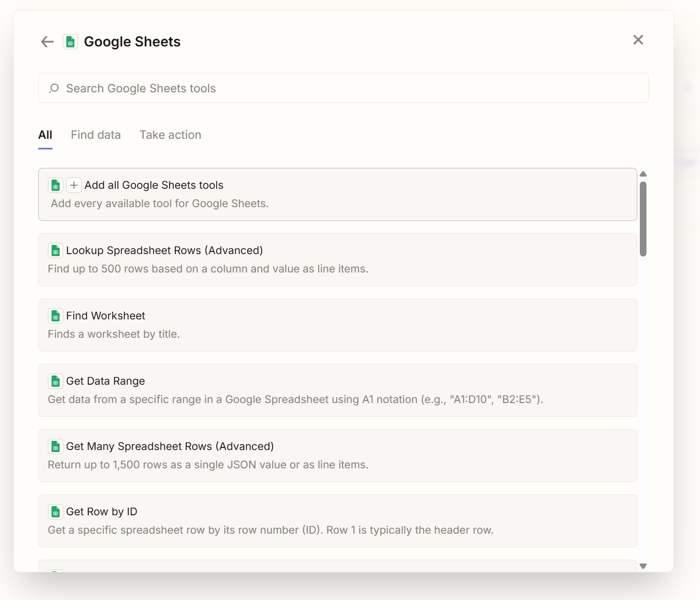This screenshot has height=600, width=700.
Task: Click the Get Data Range sheet icon
Action: [x=56, y=381]
